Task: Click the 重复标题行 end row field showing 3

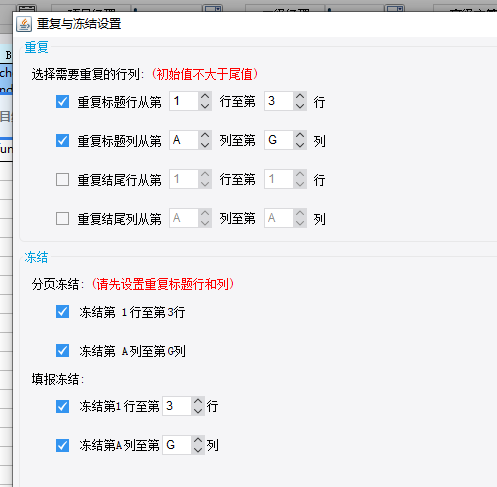Action: pyautogui.click(x=279, y=101)
